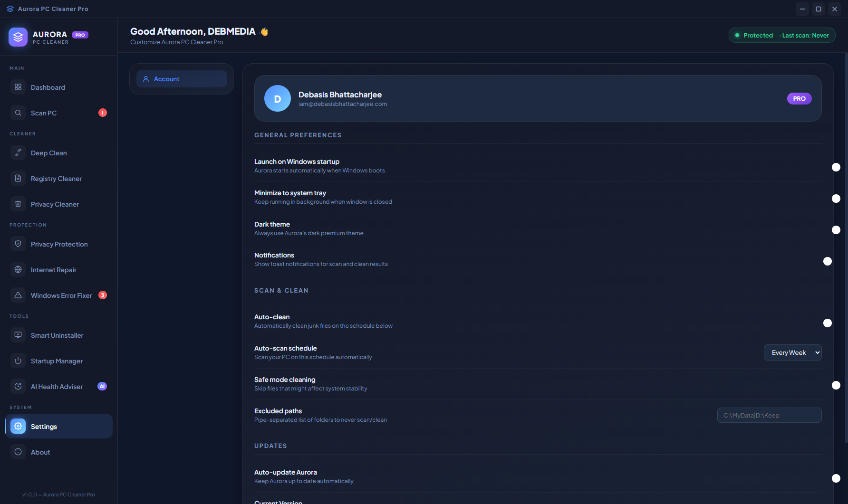The height and width of the screenshot is (504, 848).
Task: Click the PRO tag beside Aurora title
Action: [80, 35]
